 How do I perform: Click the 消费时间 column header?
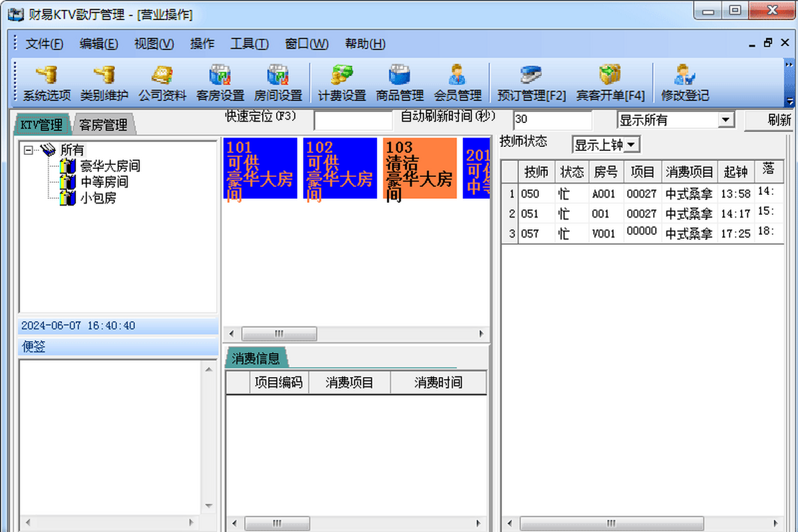click(x=438, y=382)
